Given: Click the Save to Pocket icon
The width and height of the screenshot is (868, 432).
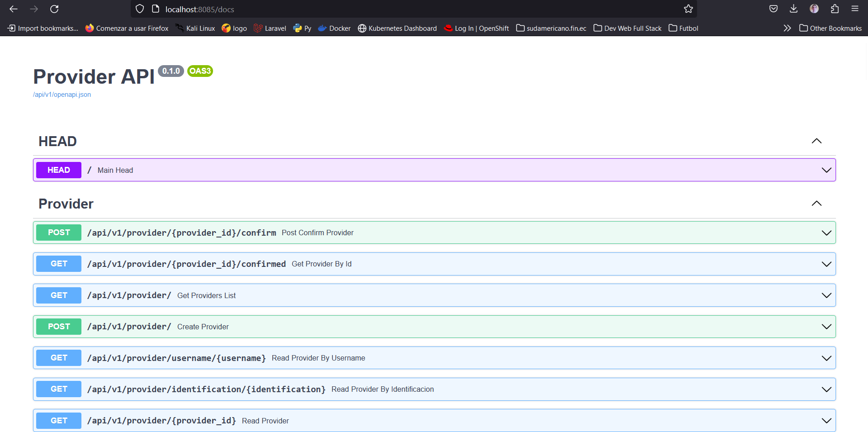Looking at the screenshot, I should point(773,9).
